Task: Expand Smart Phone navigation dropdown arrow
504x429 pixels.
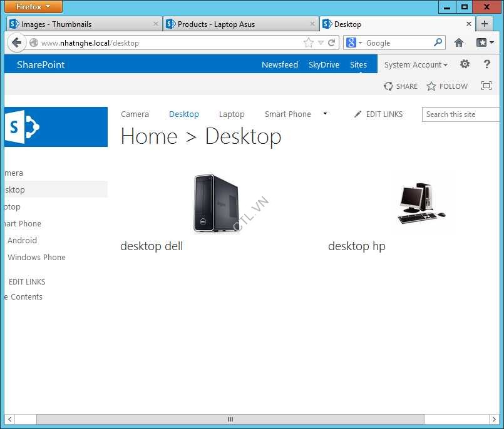Action: pos(325,114)
